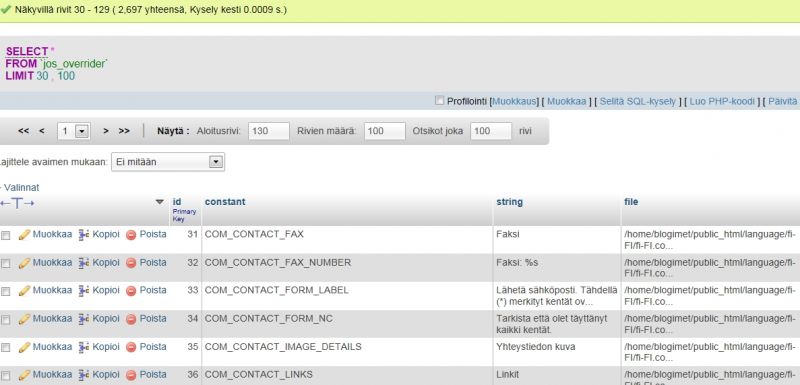
Task: Click the pencil icon for COM_CONTACT_FAX_NUMBER row
Action: (24, 263)
